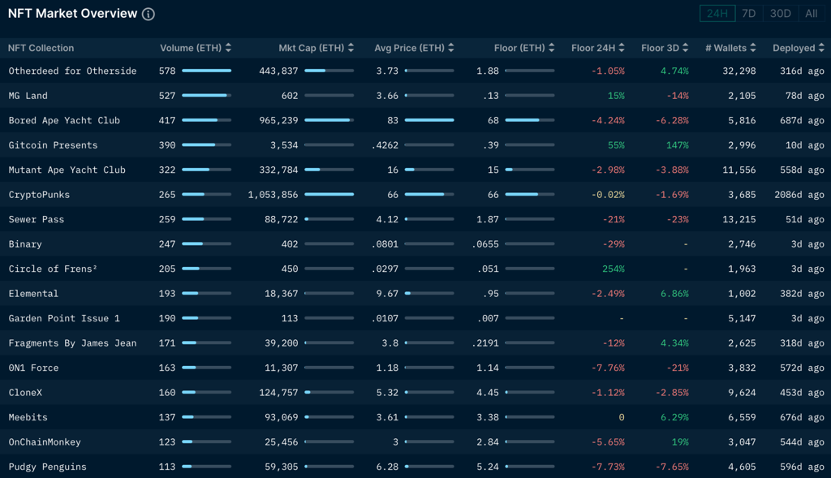The width and height of the screenshot is (832, 478).
Task: Toggle sort arrows on Avg Price (ETH)
Action: [x=451, y=48]
